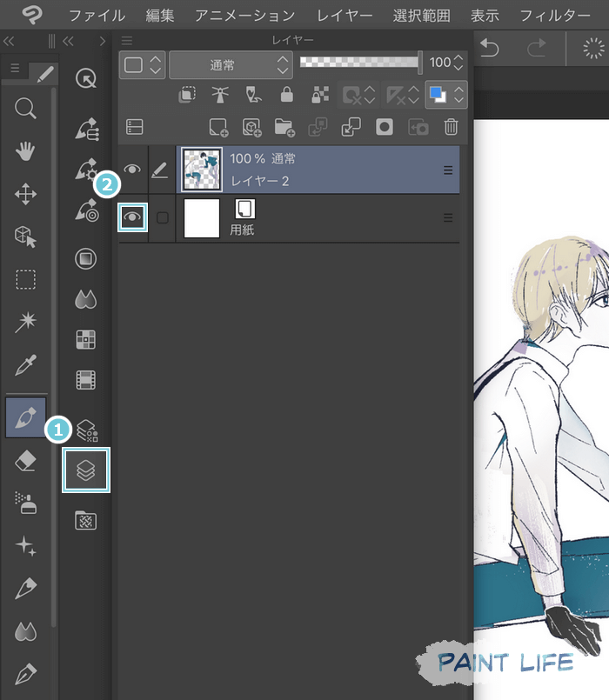Viewport: 609px width, 700px height.
Task: Open the Color Set grid palette icon
Action: 86,340
